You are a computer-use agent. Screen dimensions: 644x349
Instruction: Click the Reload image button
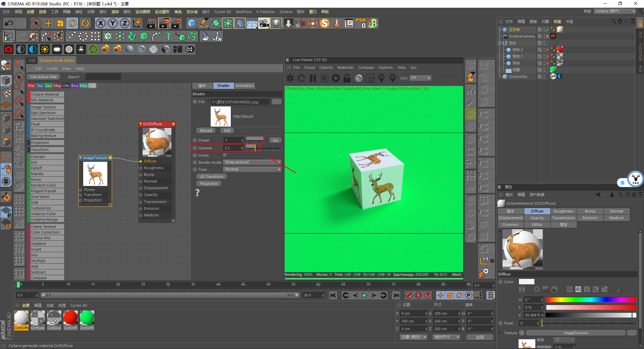(206, 131)
